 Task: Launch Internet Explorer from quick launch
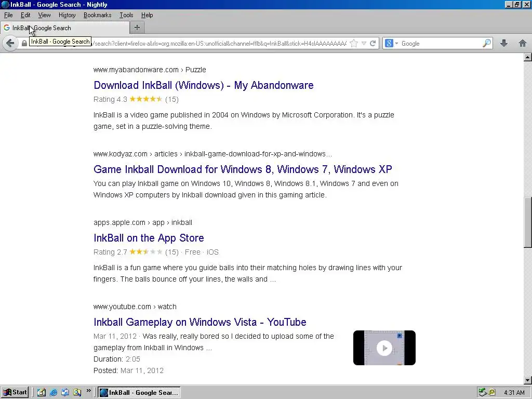(54, 393)
